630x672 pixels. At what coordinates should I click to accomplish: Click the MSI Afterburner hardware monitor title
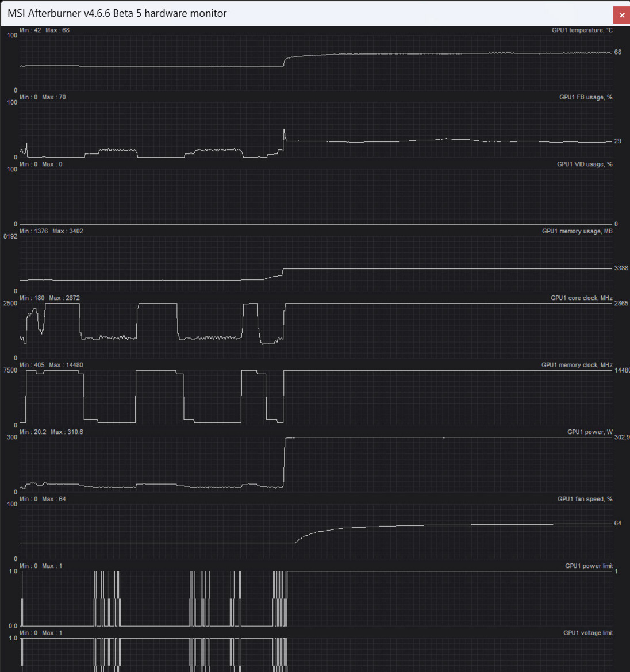pyautogui.click(x=117, y=13)
